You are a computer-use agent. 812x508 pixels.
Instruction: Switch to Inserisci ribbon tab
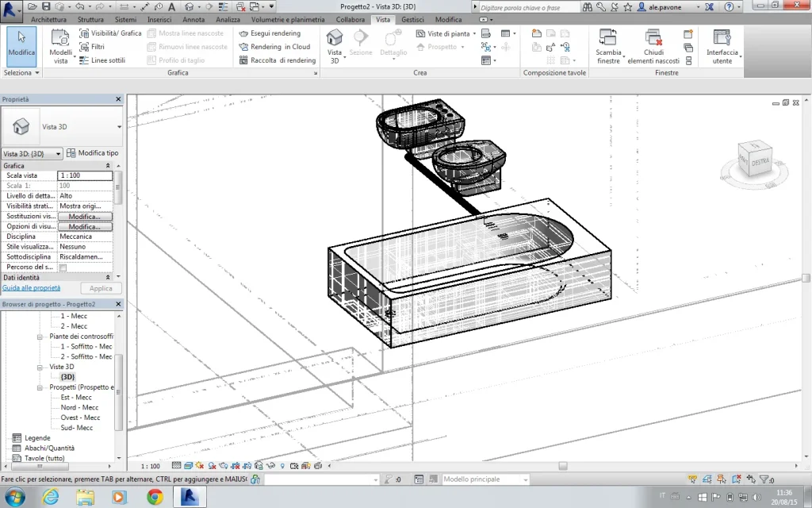159,20
